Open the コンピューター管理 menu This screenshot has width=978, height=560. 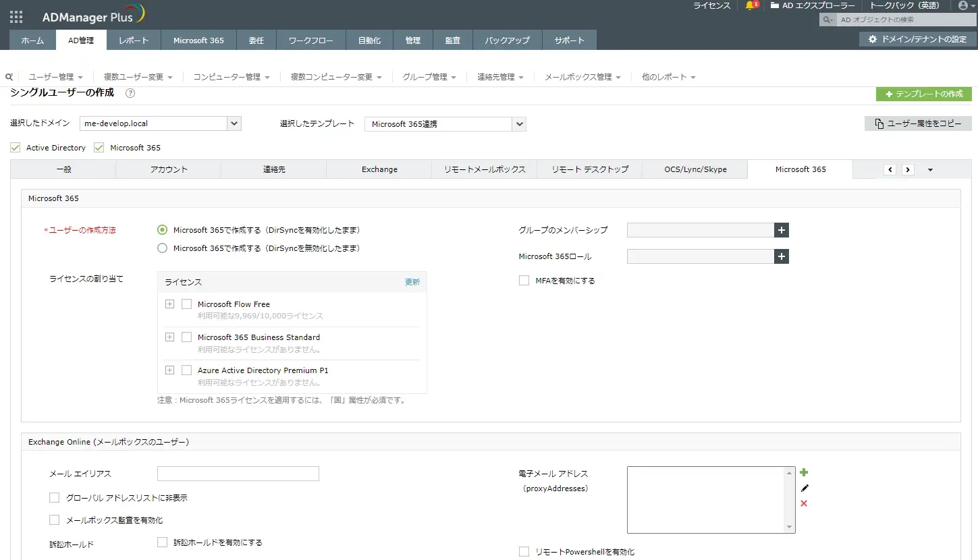point(232,77)
